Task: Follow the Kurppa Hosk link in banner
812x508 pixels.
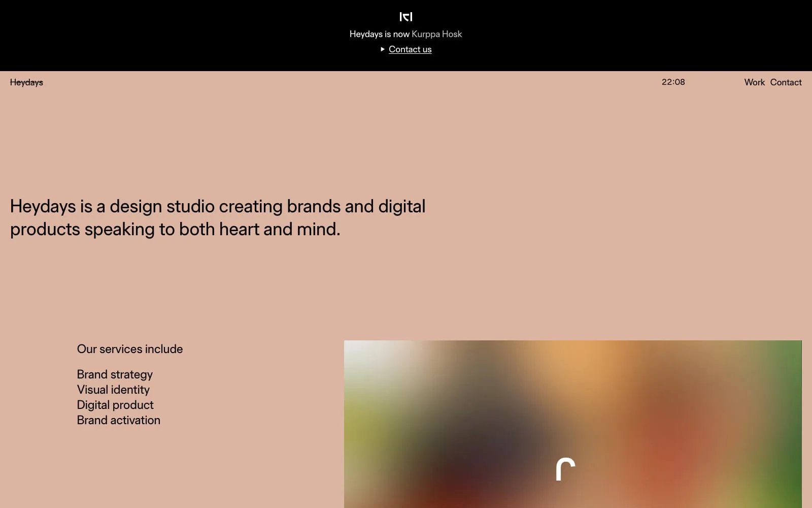Action: point(436,34)
